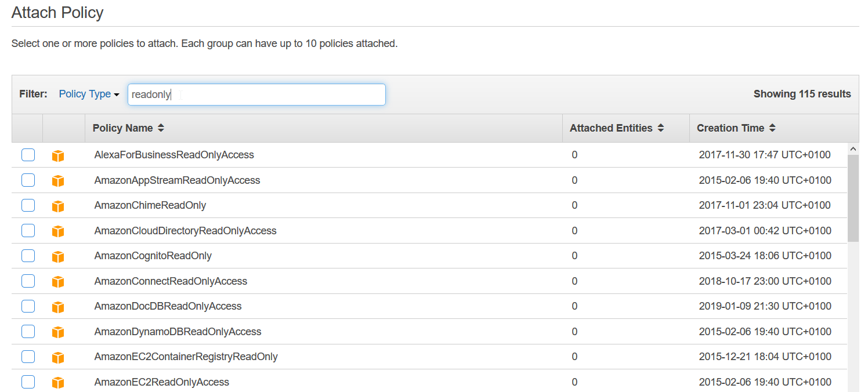Click the cube icon for AmazonCloudDirectoryReadOnlyAccess
The image size is (868, 392).
click(x=57, y=231)
